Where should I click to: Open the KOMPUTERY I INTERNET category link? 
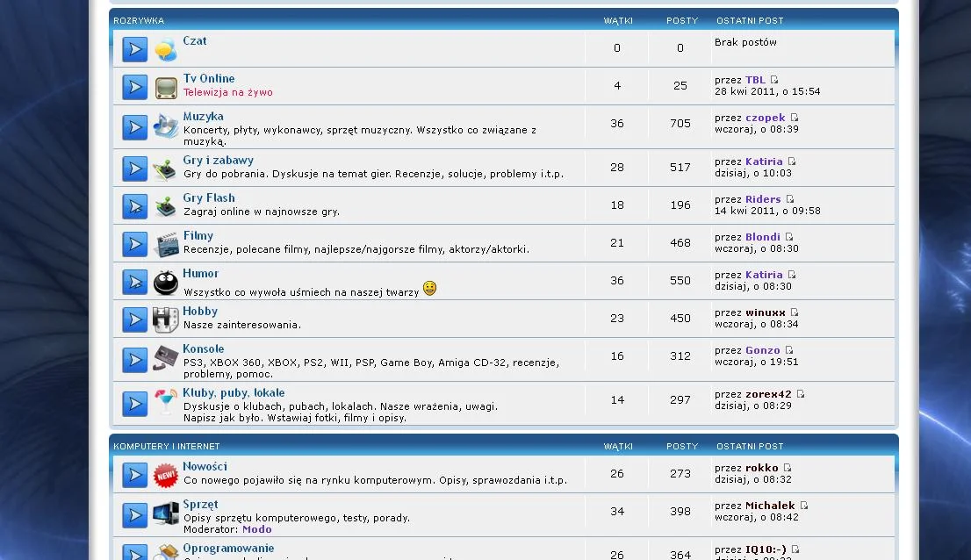(x=167, y=447)
